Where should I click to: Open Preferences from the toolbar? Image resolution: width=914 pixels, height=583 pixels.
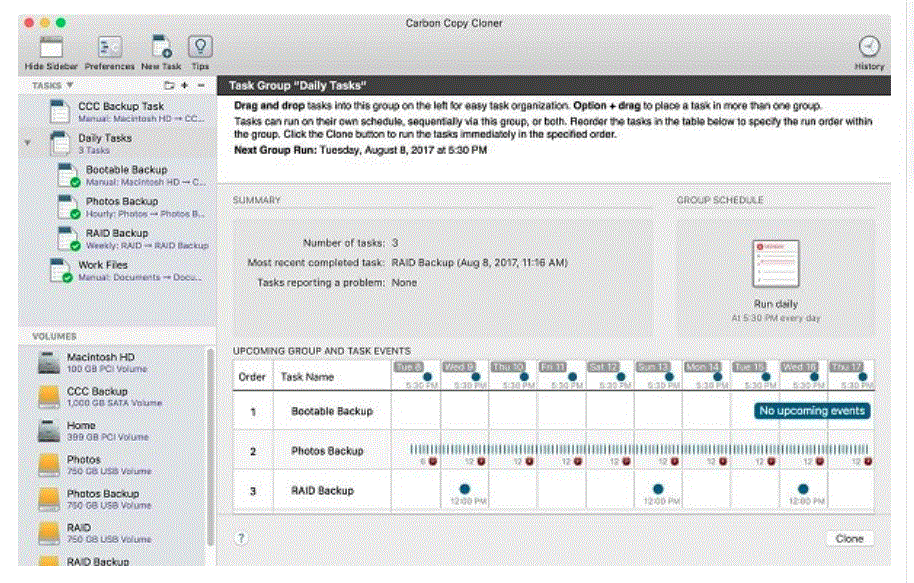110,48
